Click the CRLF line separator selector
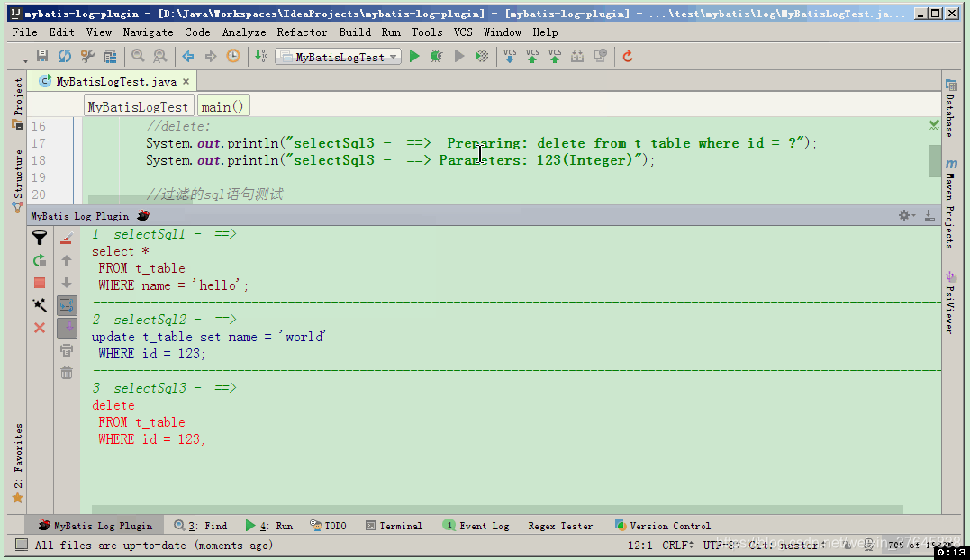Image resolution: width=970 pixels, height=560 pixels. pos(678,546)
